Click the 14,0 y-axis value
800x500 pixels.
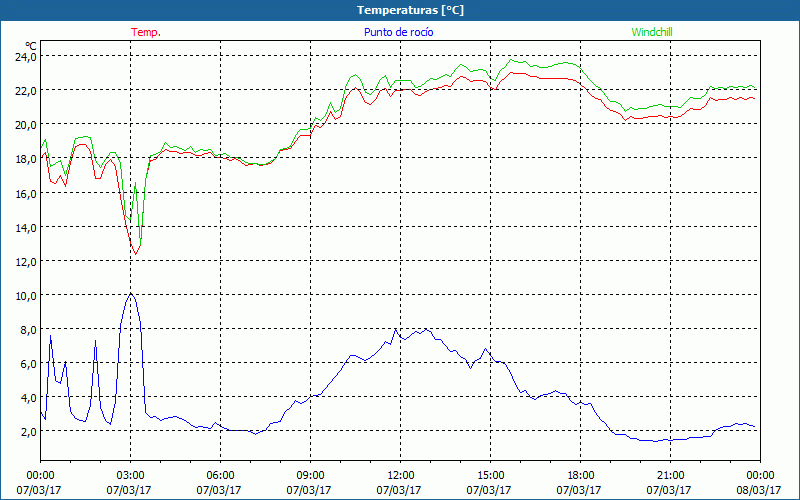pyautogui.click(x=26, y=227)
